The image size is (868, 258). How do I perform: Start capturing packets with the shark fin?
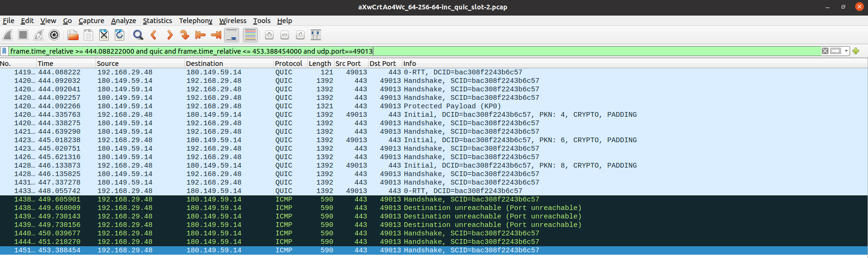pyautogui.click(x=8, y=35)
